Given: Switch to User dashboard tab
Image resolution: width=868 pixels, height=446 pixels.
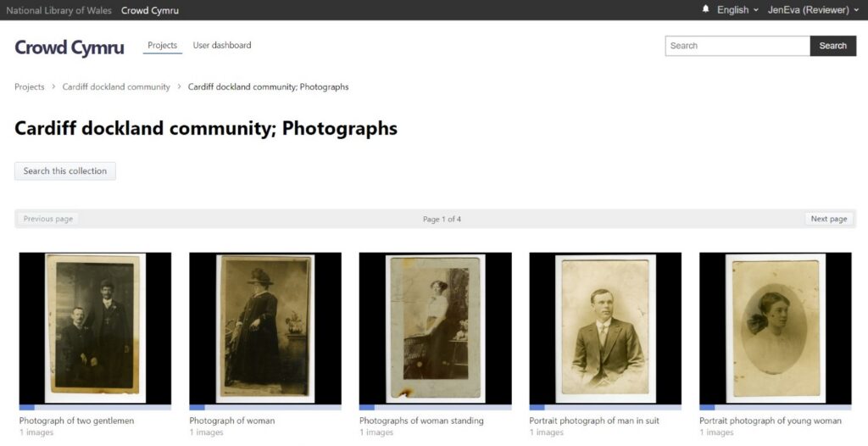Looking at the screenshot, I should 222,46.
